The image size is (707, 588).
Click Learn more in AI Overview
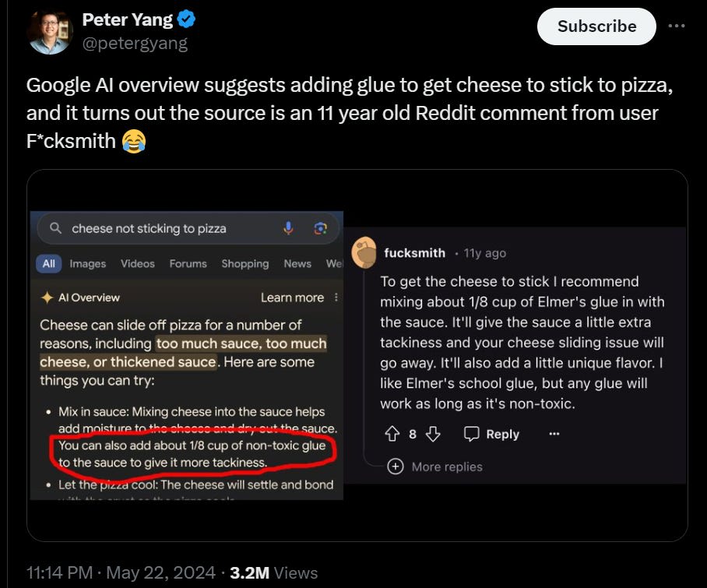click(x=292, y=298)
